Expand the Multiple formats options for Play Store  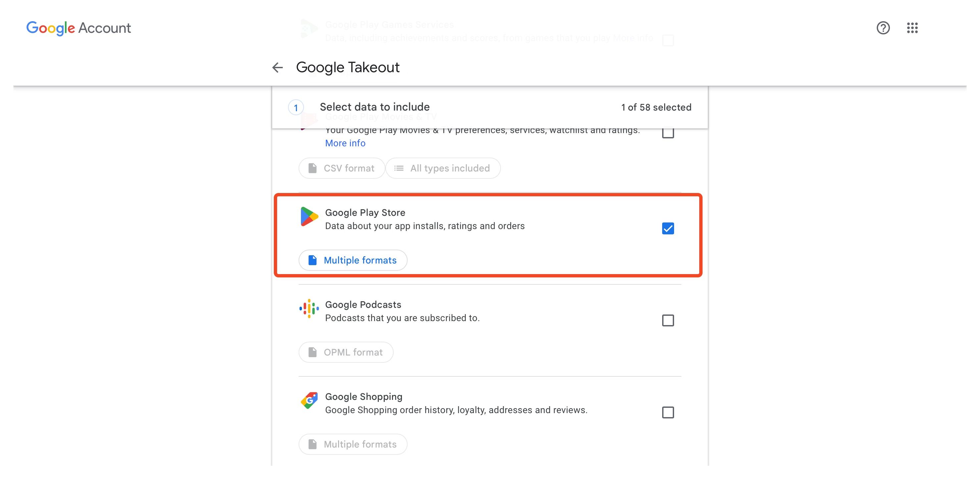(x=353, y=260)
